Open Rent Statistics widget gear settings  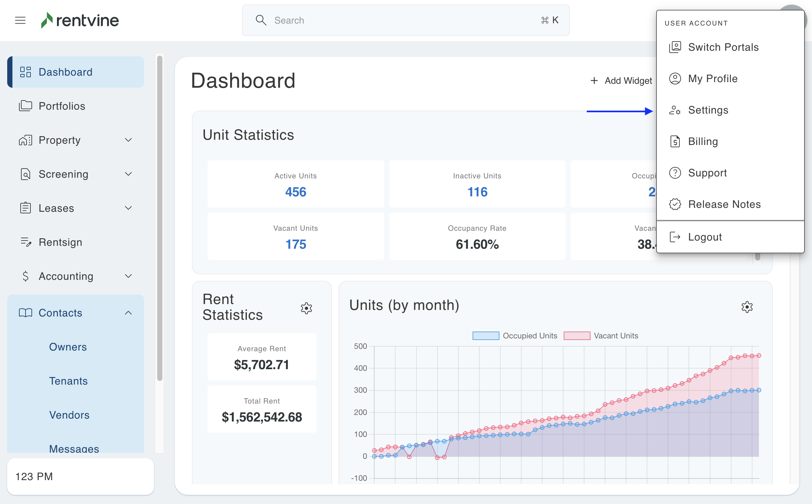click(x=306, y=308)
